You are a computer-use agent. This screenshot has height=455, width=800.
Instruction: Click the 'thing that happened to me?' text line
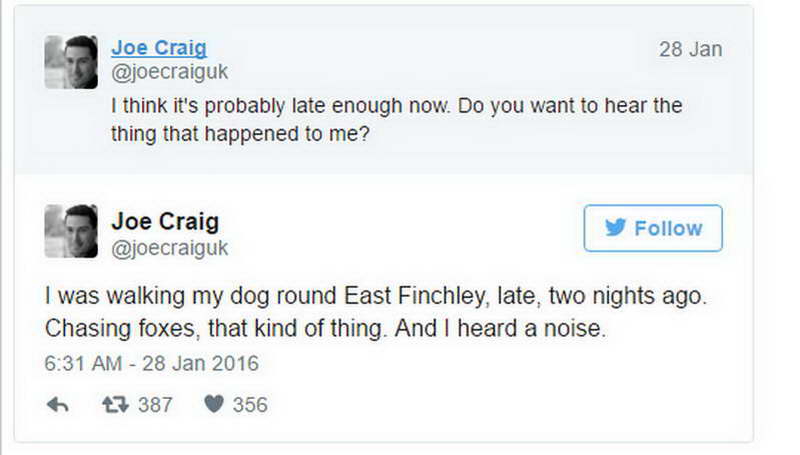click(x=240, y=134)
